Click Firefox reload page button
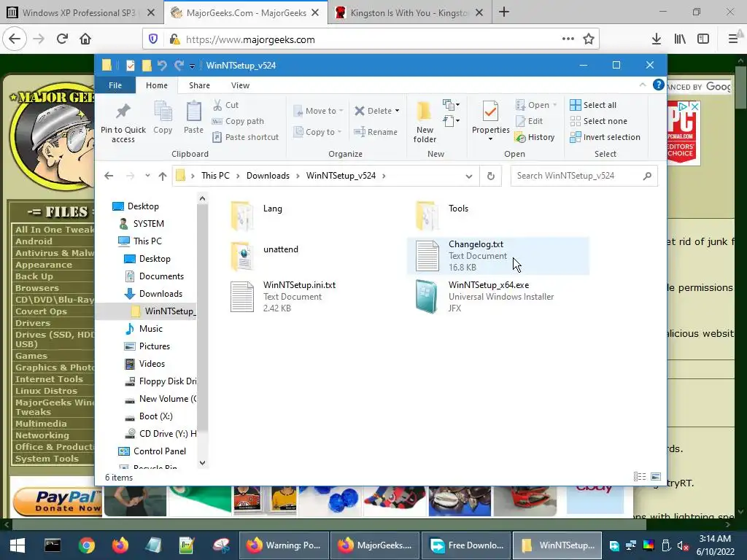 [x=62, y=39]
